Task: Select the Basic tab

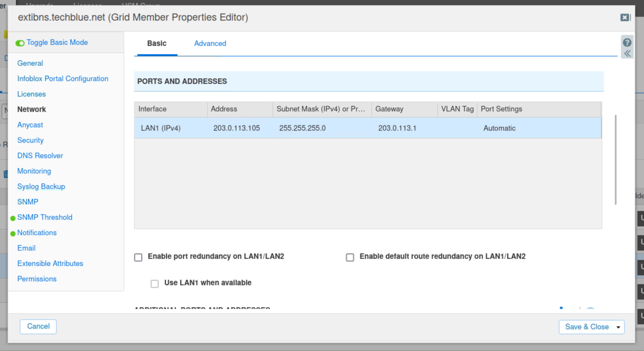Action: [157, 43]
